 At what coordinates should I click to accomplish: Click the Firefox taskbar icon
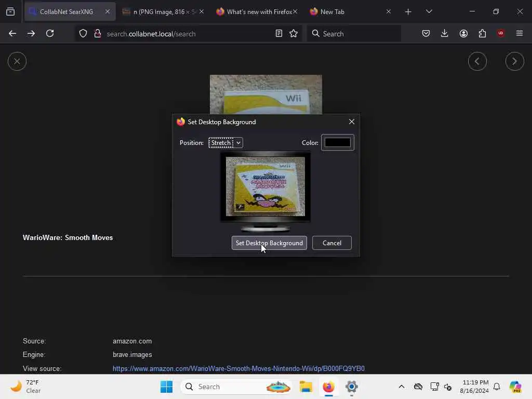328,387
